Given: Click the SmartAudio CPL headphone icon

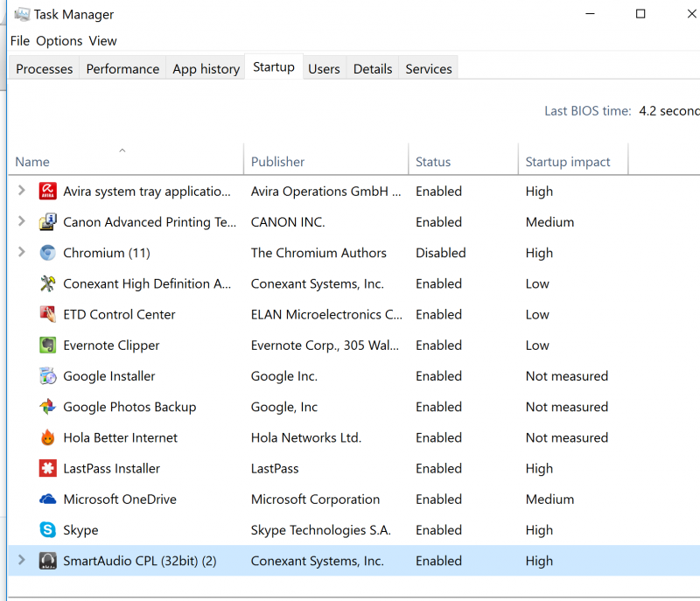Looking at the screenshot, I should [x=48, y=561].
